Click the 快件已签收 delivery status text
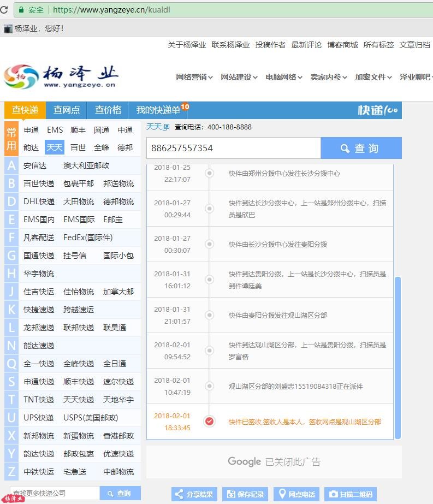This screenshot has width=433, height=504. (305, 422)
